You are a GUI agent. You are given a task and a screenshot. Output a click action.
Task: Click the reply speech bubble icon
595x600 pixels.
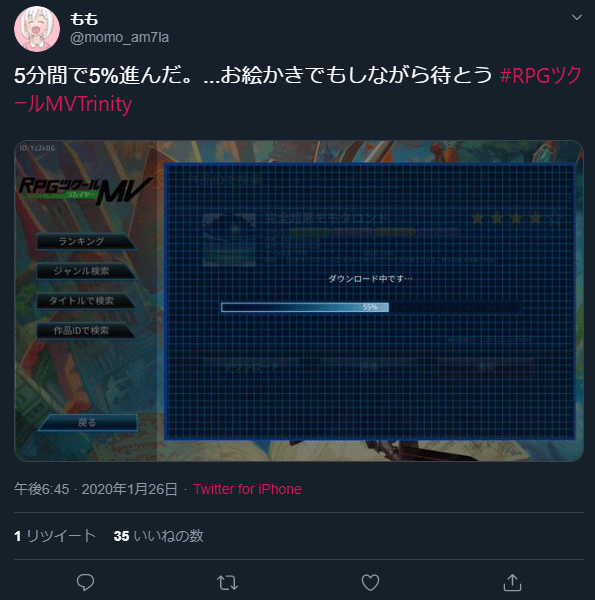tap(85, 582)
